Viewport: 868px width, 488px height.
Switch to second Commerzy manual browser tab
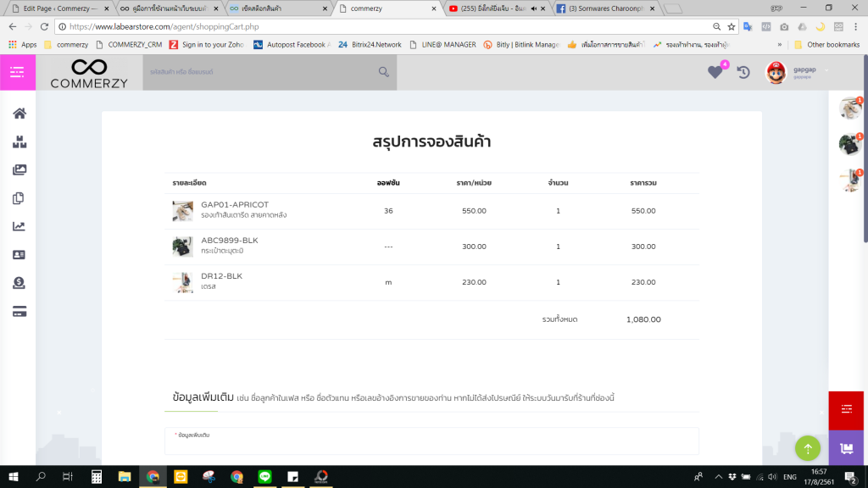click(x=169, y=8)
